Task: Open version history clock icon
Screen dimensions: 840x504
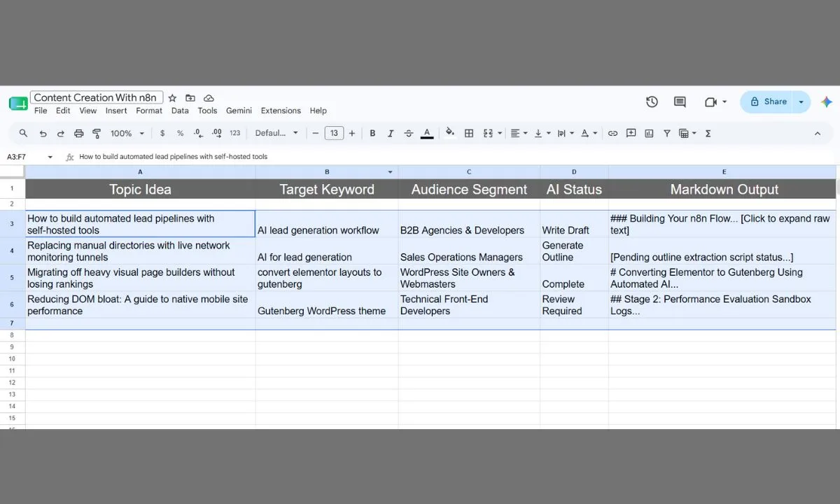Action: coord(652,102)
